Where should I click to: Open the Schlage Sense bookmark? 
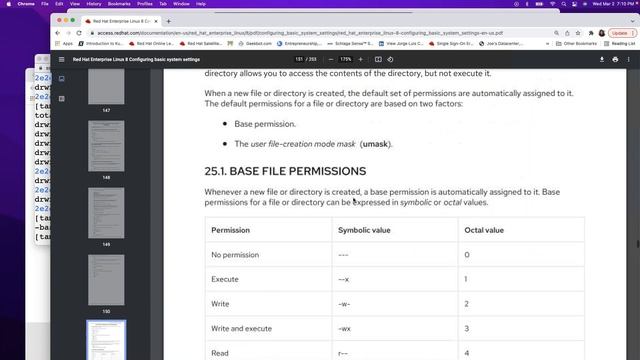point(350,43)
